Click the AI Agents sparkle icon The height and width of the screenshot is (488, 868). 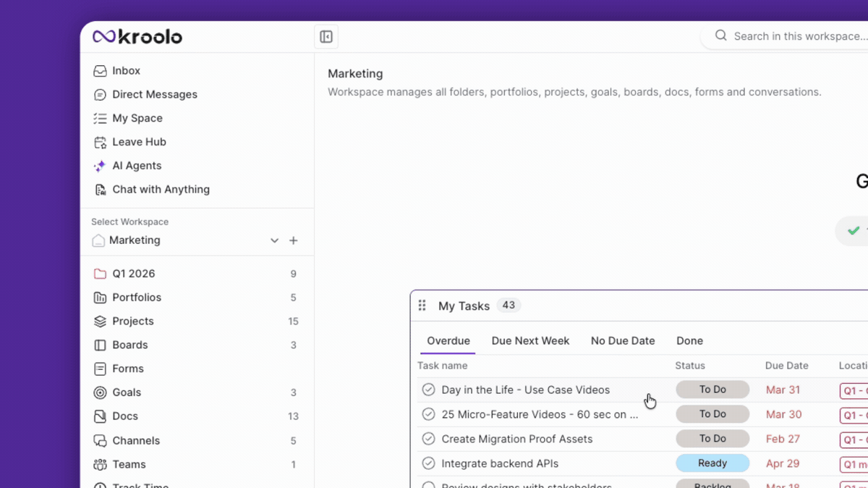(100, 166)
